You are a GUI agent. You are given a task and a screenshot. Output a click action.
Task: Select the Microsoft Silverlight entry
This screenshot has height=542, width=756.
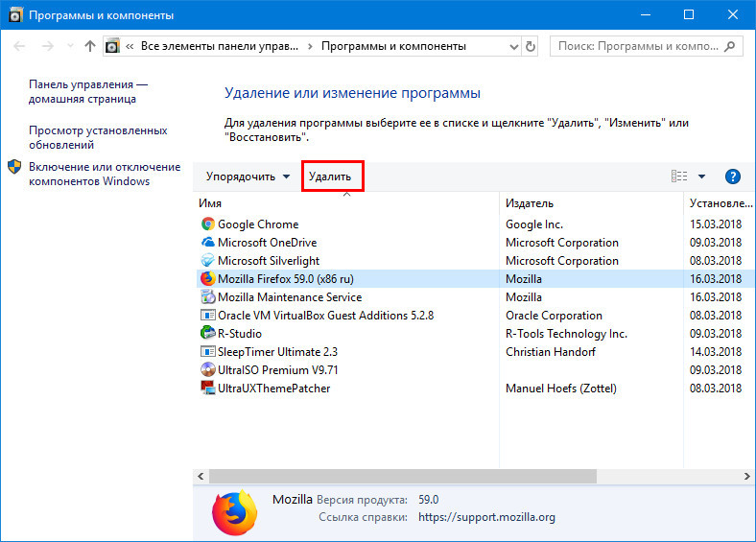click(269, 261)
